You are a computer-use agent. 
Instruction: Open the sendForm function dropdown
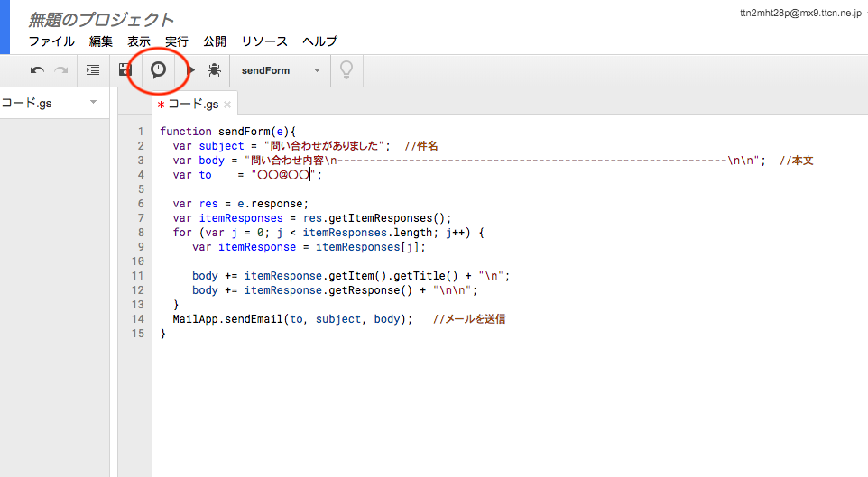280,71
